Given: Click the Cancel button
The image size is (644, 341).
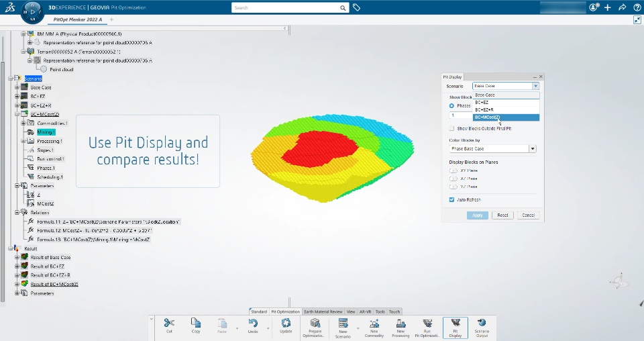Looking at the screenshot, I should pyautogui.click(x=528, y=215).
